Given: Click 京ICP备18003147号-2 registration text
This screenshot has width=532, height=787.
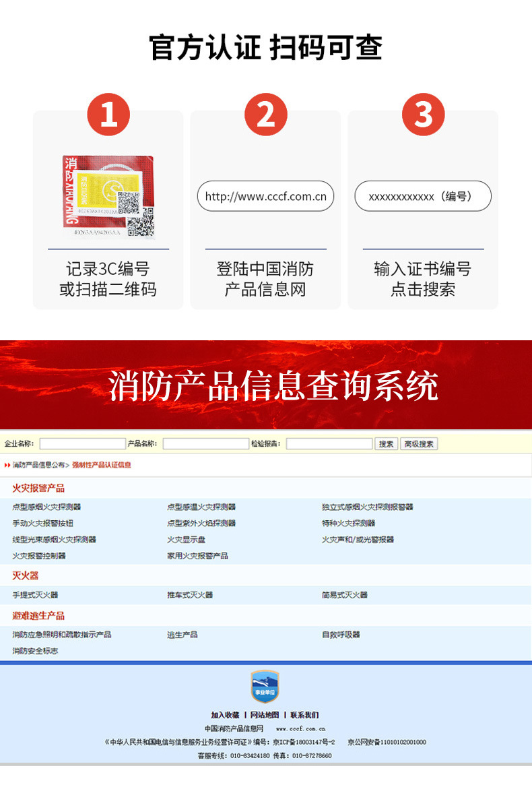Looking at the screenshot, I should [x=304, y=742].
